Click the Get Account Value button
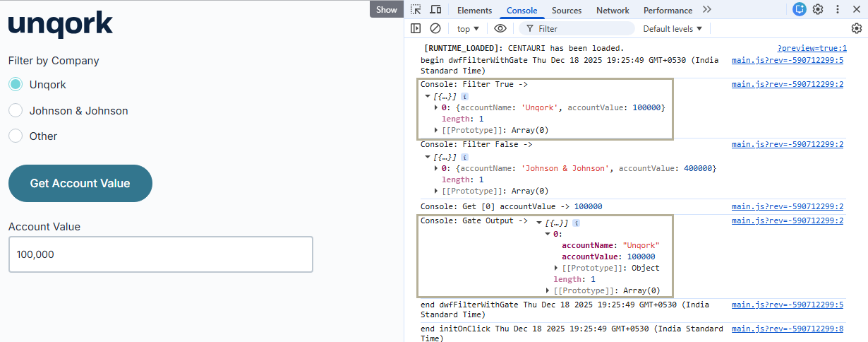Screen dimensions: 868x342 point(80,184)
